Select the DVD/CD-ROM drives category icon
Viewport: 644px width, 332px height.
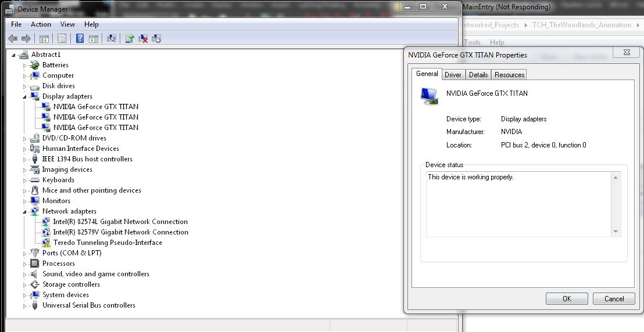point(34,138)
